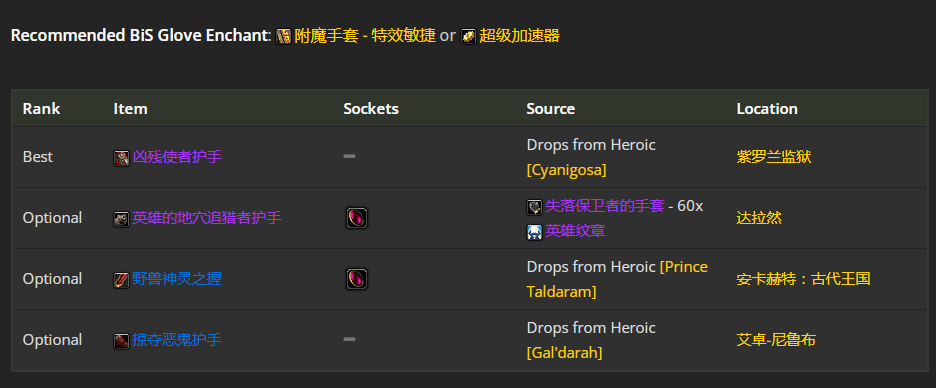Click the 野兽神灵之握 item icon
The height and width of the screenshot is (388, 936).
(122, 279)
